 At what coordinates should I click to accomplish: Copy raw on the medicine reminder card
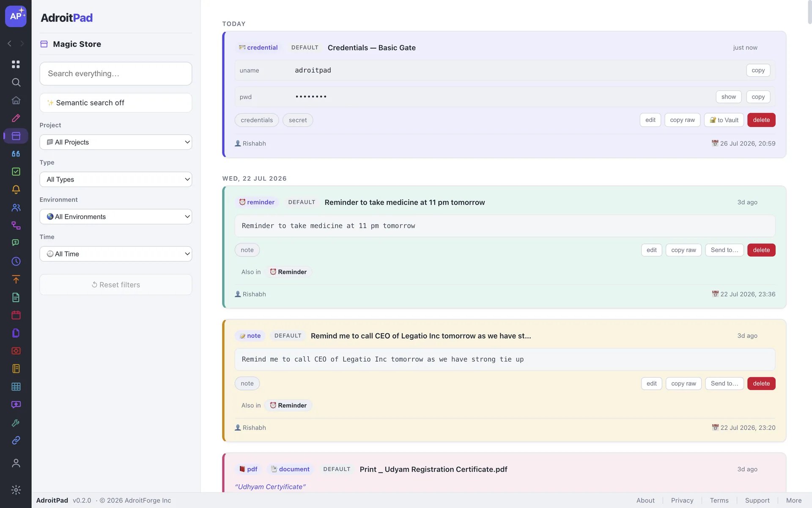click(683, 250)
